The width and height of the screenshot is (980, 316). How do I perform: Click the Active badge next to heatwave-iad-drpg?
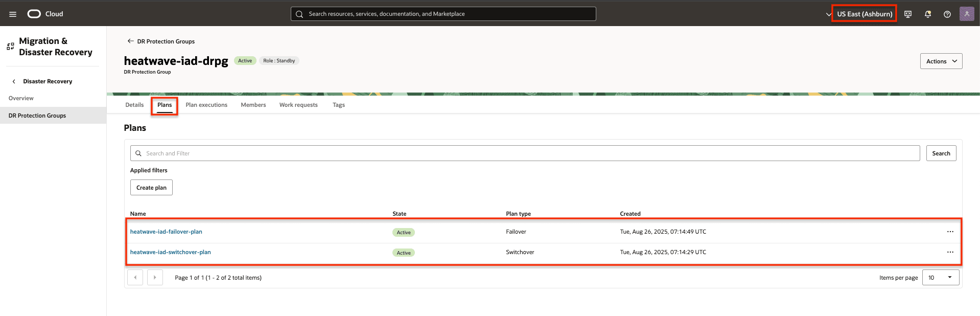(245, 61)
